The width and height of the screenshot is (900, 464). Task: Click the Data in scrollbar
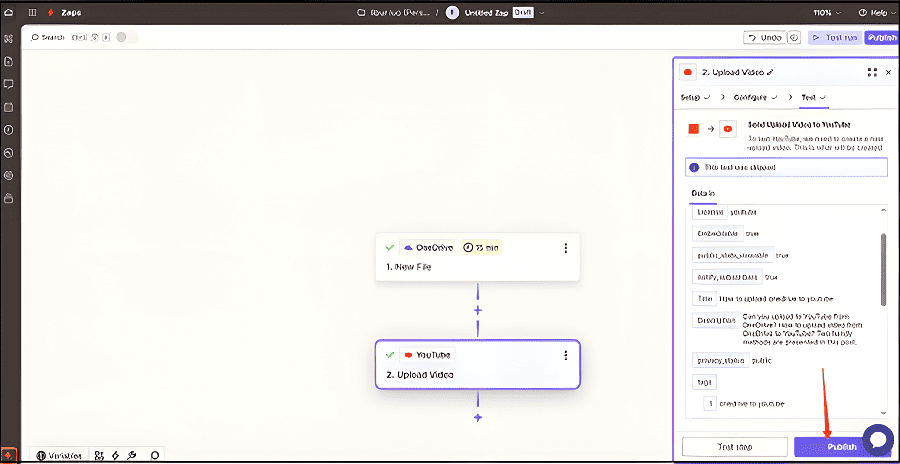882,270
